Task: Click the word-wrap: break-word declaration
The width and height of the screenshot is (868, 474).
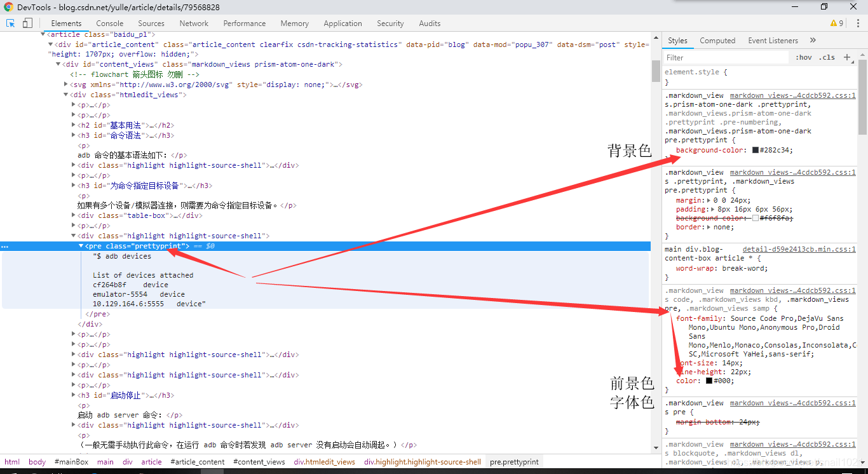Action: pos(721,268)
